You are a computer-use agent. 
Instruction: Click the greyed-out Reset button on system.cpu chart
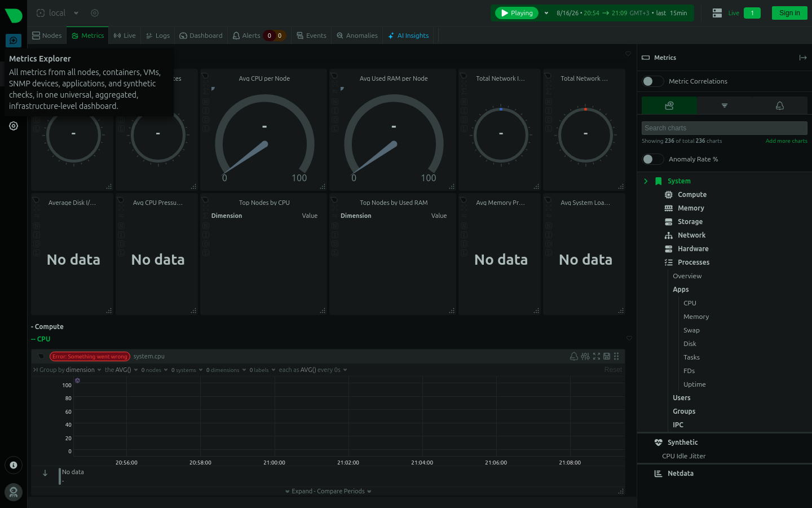coord(613,370)
